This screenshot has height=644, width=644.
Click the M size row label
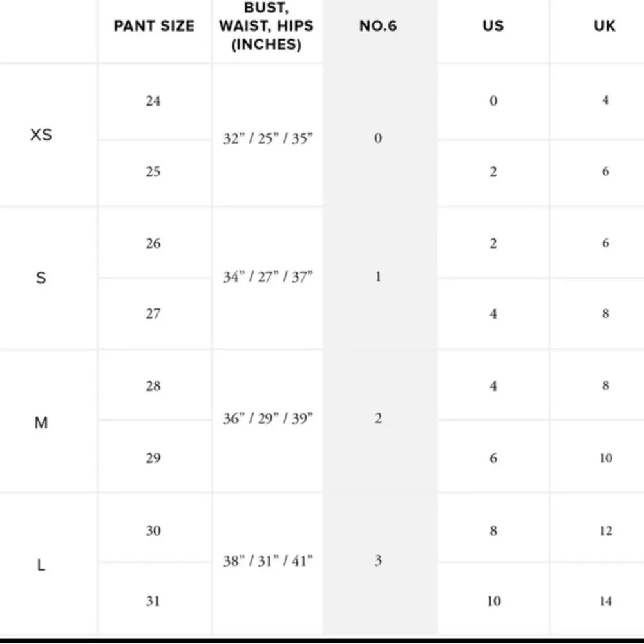click(41, 422)
